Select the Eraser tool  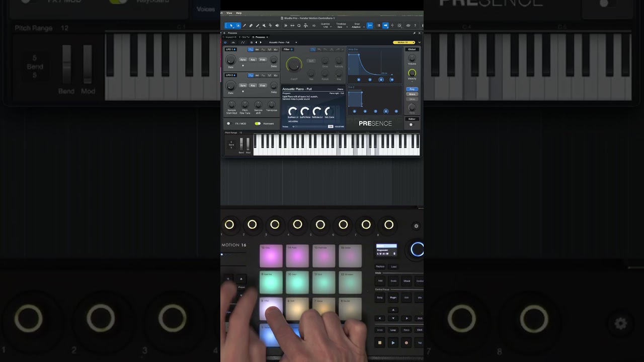[x=251, y=25]
